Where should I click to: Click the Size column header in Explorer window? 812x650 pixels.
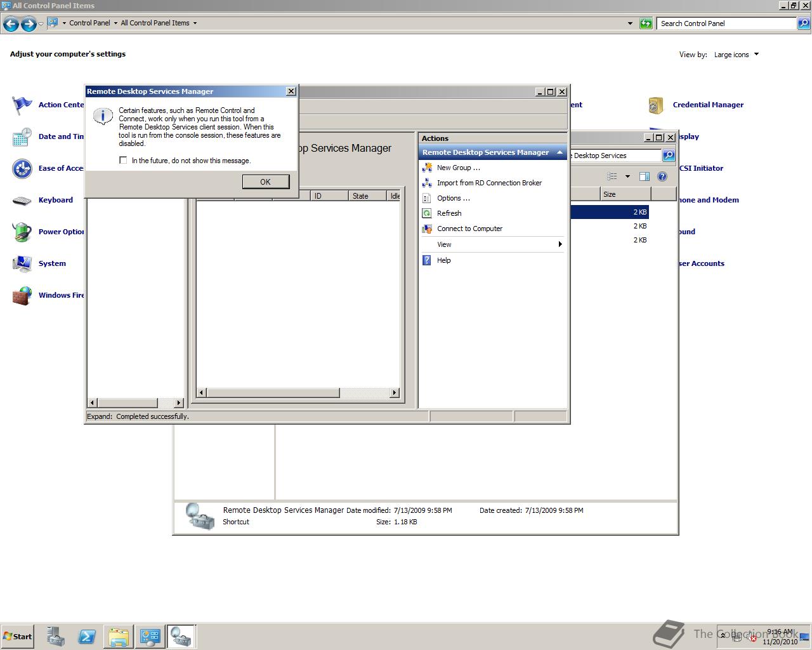pos(625,194)
